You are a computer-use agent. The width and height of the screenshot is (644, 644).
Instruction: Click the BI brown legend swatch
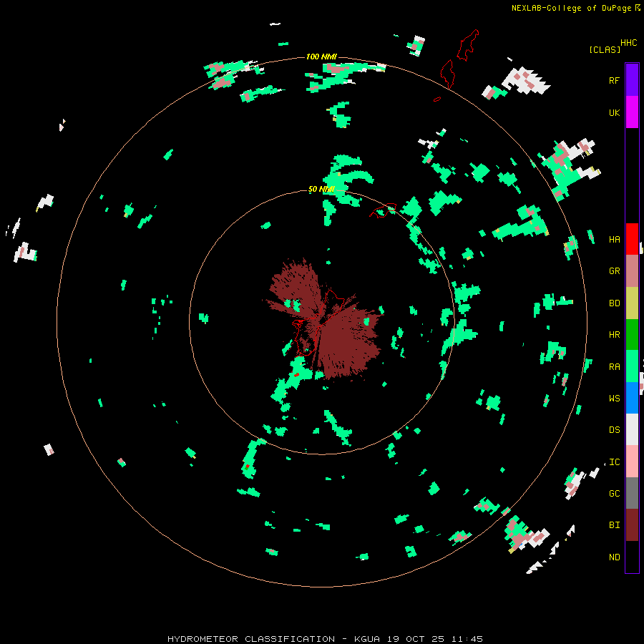point(632,525)
